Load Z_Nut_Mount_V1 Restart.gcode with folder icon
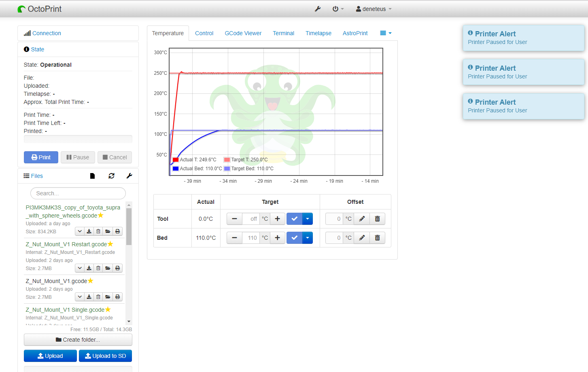 point(108,268)
